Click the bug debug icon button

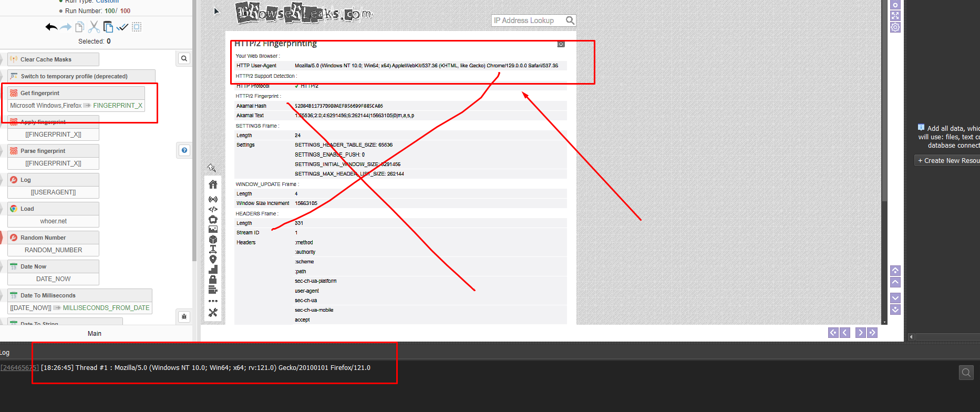click(184, 316)
